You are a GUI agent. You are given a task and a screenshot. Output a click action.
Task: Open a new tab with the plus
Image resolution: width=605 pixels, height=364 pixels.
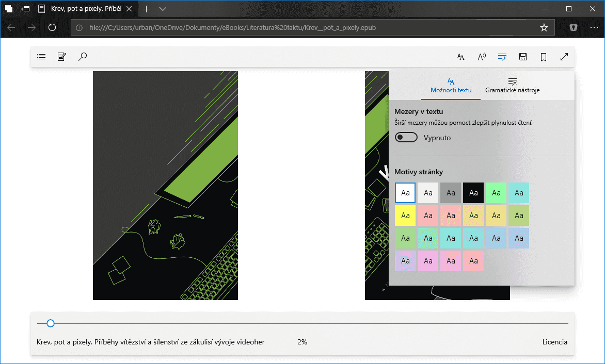click(146, 9)
